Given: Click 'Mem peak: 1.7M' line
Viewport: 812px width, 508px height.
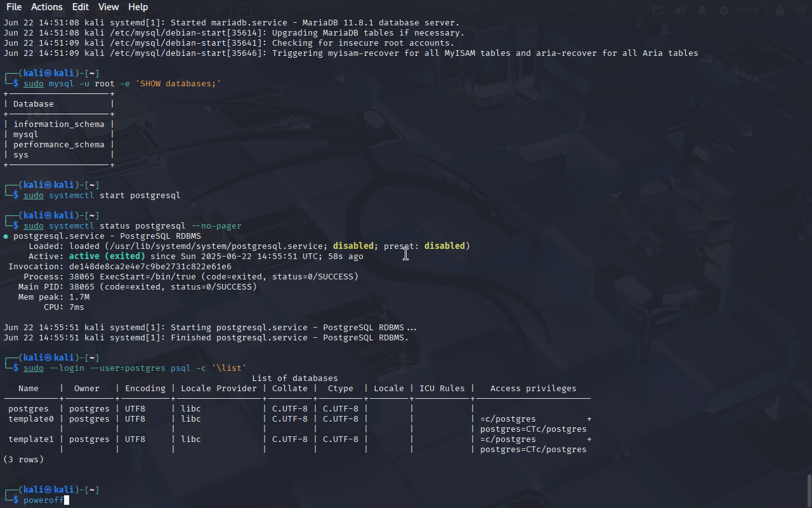Looking at the screenshot, I should pyautogui.click(x=54, y=297).
